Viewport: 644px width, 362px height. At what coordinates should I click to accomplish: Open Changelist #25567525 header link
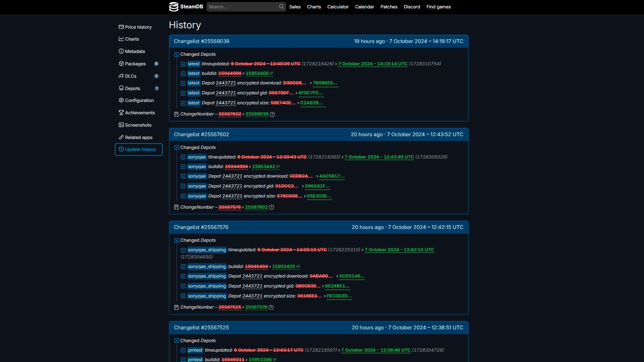point(201,328)
